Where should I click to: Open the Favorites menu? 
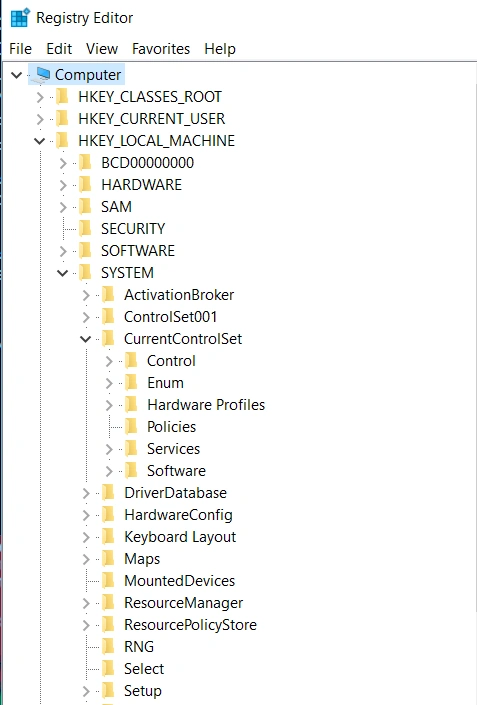click(x=161, y=49)
